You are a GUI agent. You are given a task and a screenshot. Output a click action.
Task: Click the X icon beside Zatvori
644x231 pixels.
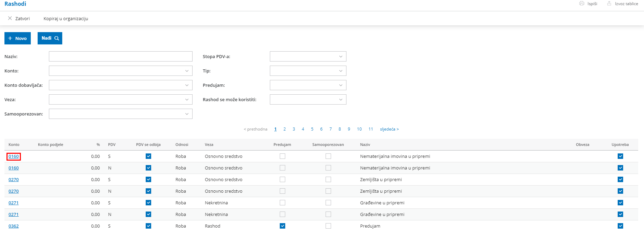click(10, 18)
